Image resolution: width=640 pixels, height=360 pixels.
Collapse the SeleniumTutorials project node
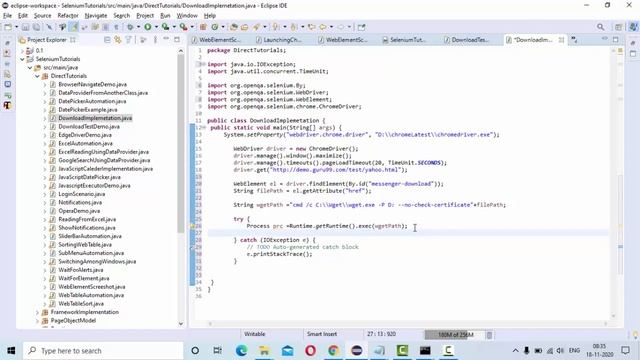tap(22, 59)
